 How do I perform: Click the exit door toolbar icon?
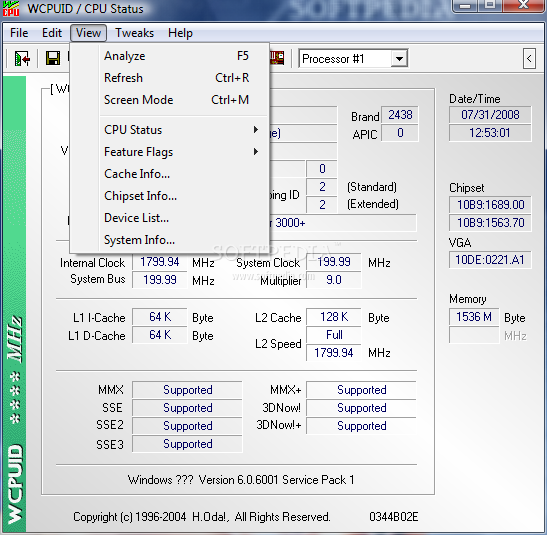coord(22,58)
